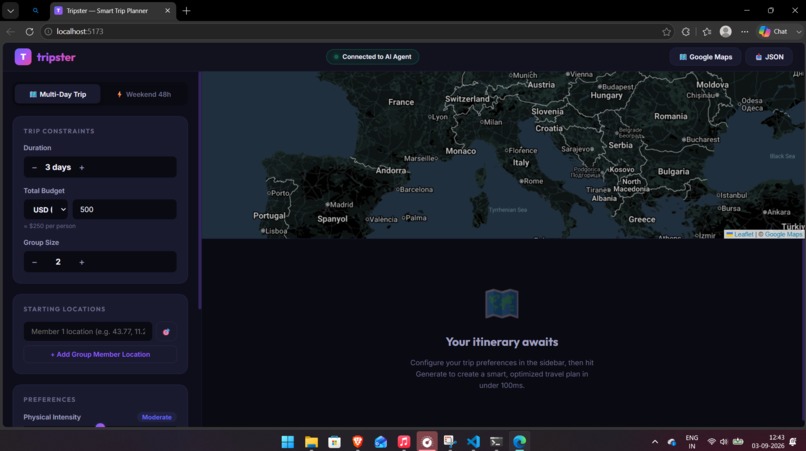
Task: Bookmark page with star icon
Action: pyautogui.click(x=666, y=31)
